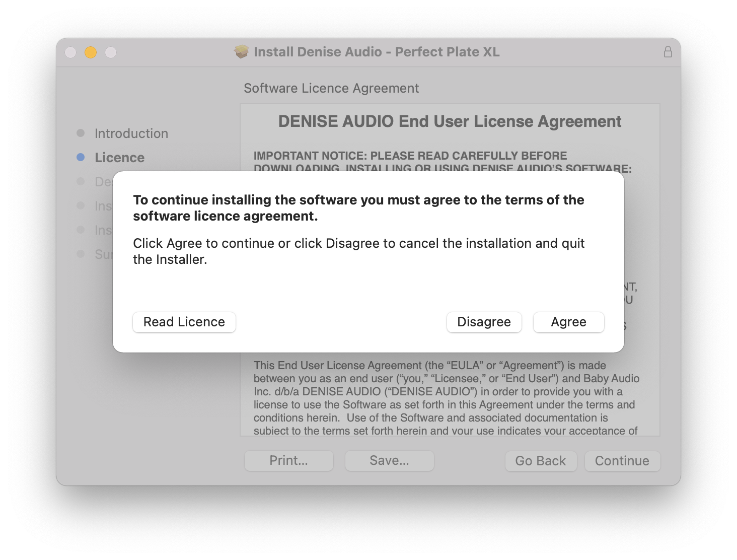The height and width of the screenshot is (560, 737).
Task: Click the "This End User License Agreement" paragraph
Action: pyautogui.click(x=447, y=398)
